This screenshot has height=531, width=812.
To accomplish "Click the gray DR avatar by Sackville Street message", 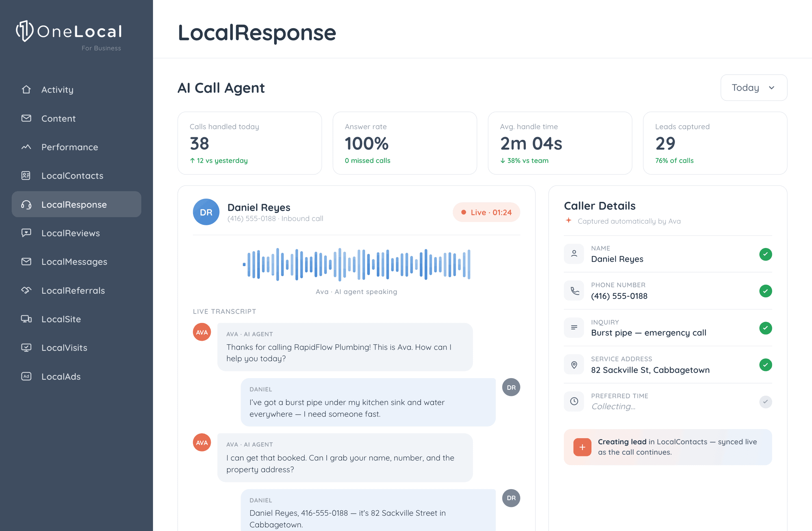I will [511, 498].
